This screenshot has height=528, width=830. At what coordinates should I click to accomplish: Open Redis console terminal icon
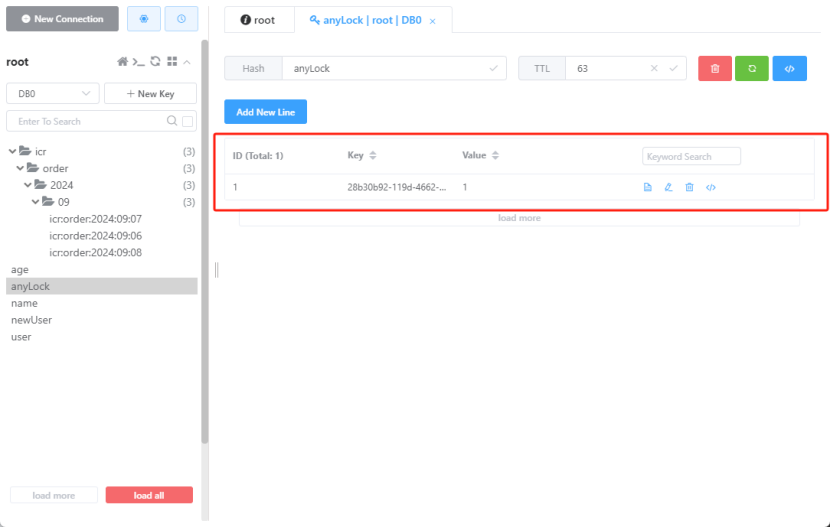(139, 62)
